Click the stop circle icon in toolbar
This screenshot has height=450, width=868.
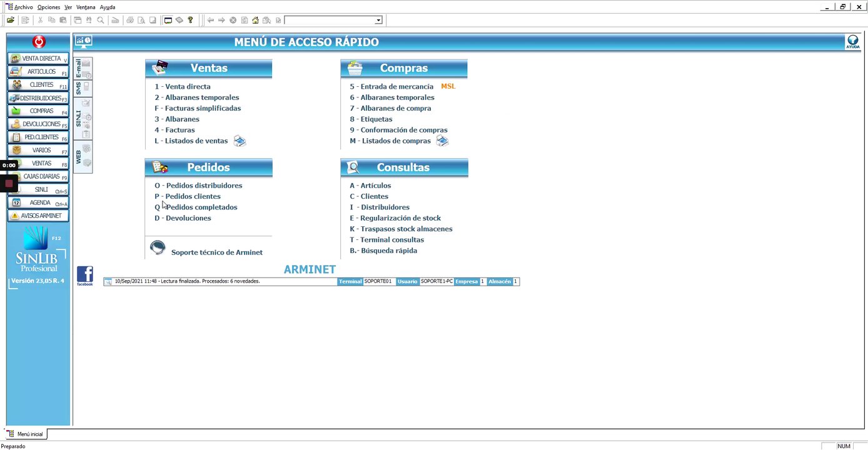tap(233, 20)
